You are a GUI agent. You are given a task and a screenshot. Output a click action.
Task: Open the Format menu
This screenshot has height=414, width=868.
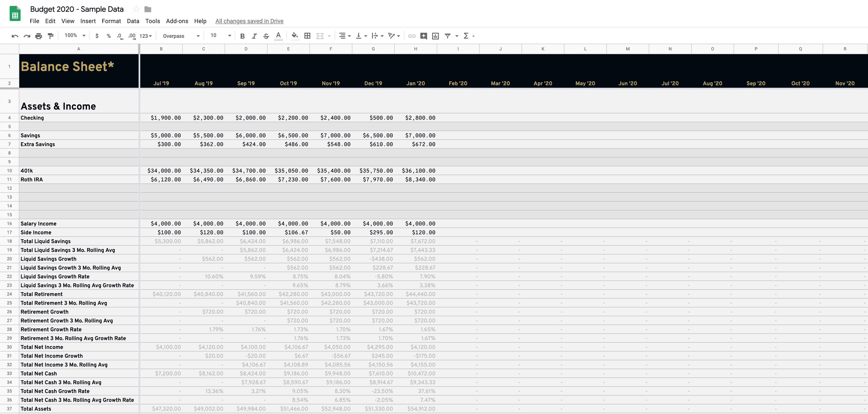pyautogui.click(x=110, y=21)
